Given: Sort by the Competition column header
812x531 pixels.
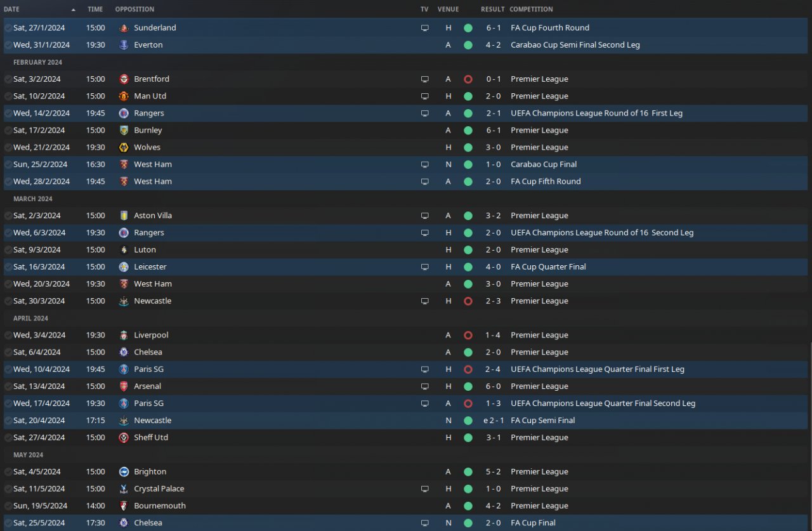Looking at the screenshot, I should click(x=531, y=10).
